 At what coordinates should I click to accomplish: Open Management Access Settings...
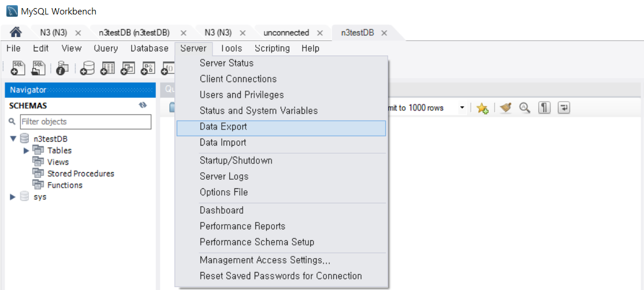[281, 261]
